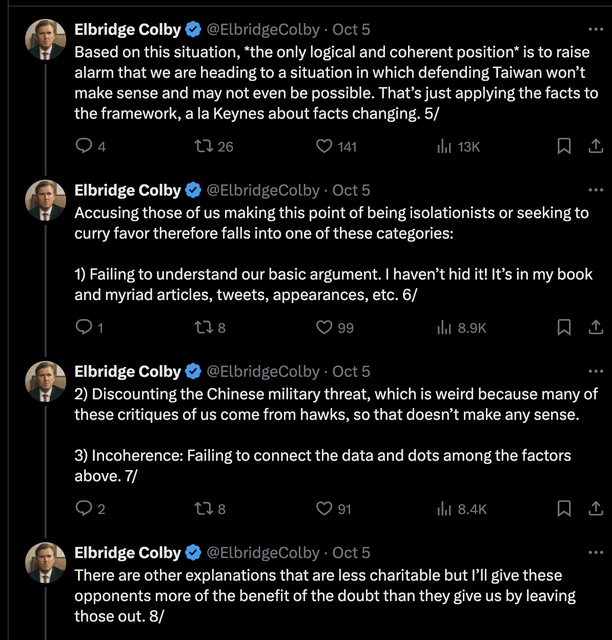Image resolution: width=612 pixels, height=640 pixels.
Task: Bookmark the tweet ending in 7/
Action: [x=563, y=509]
